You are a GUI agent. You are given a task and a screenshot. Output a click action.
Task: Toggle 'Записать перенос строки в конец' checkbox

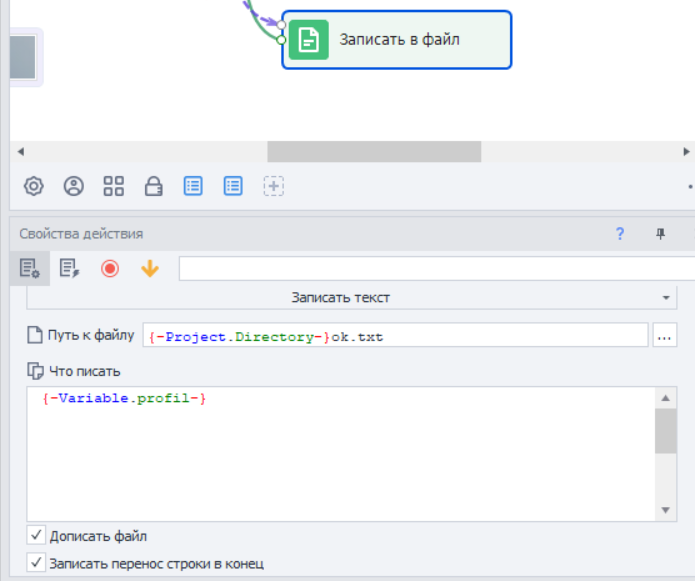37,563
